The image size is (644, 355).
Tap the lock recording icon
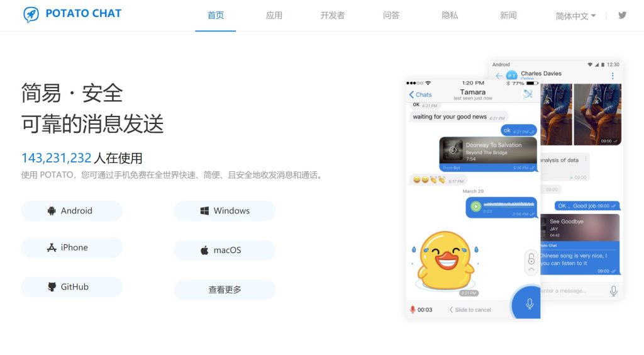point(531,262)
